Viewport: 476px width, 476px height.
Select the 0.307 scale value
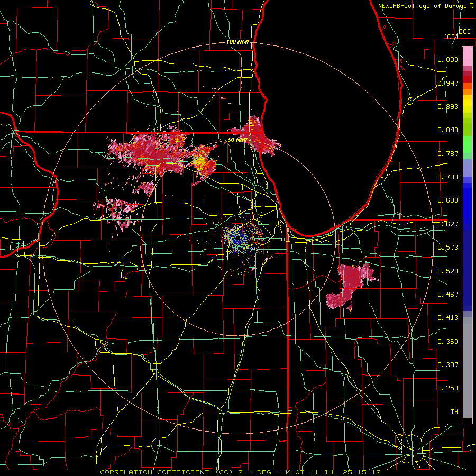(x=448, y=365)
